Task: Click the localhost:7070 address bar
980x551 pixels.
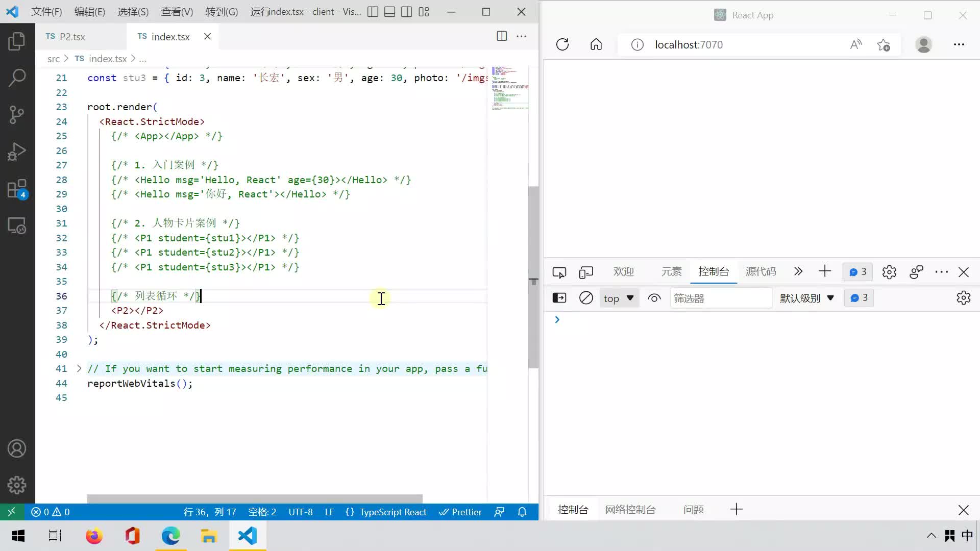Action: (689, 45)
